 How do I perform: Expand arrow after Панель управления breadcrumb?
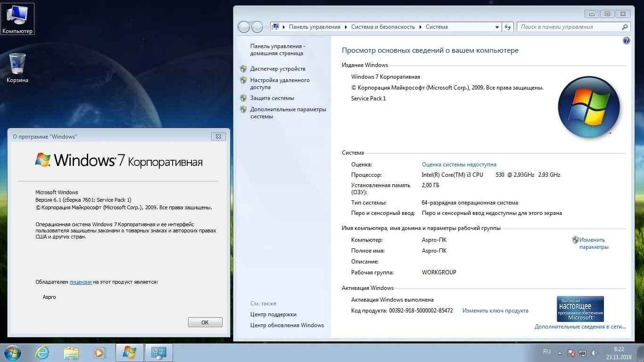[x=346, y=27]
